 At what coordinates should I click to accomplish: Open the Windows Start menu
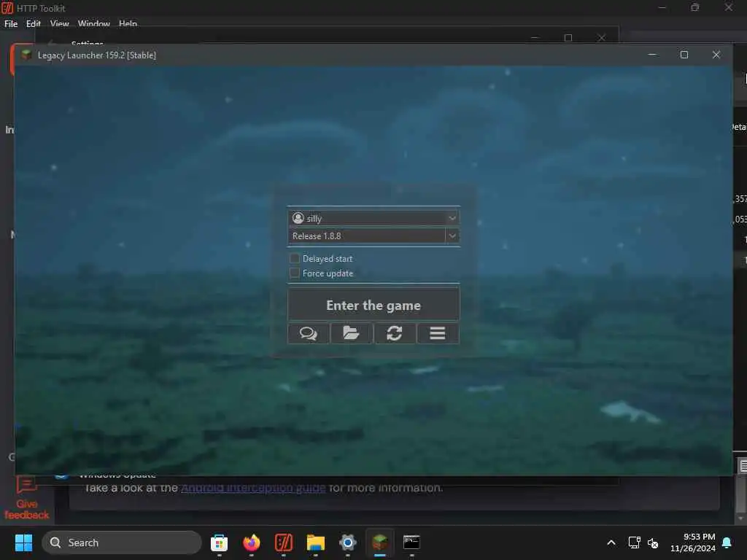click(23, 542)
